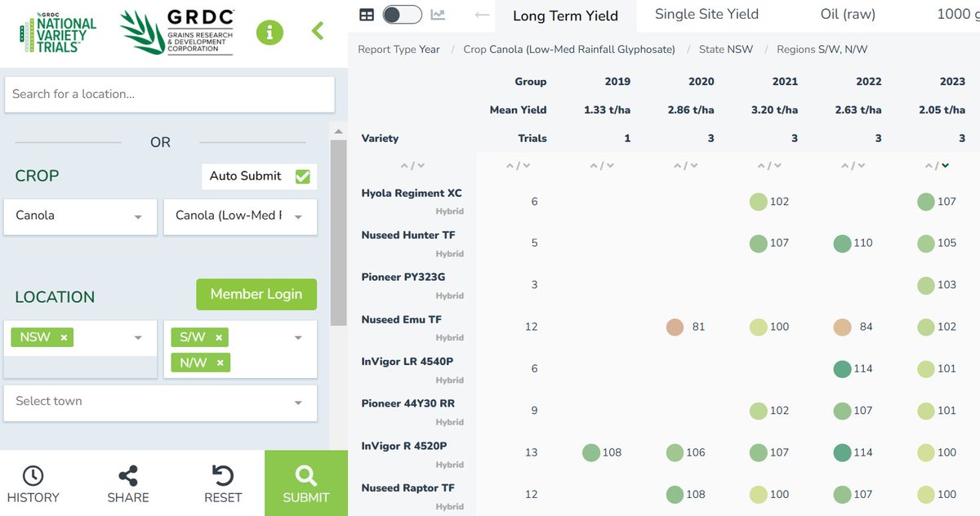This screenshot has height=516, width=980.
Task: Click the Report Type Year breadcrumb
Action: [399, 50]
